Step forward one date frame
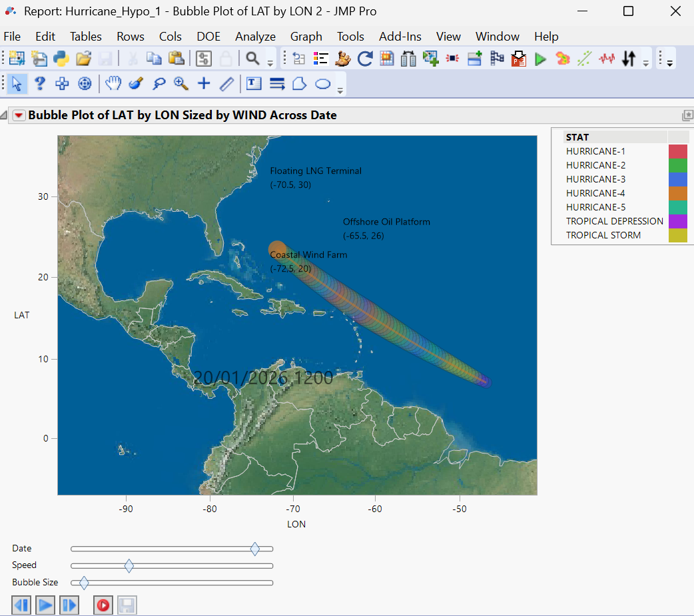This screenshot has width=694, height=616. coord(69,605)
